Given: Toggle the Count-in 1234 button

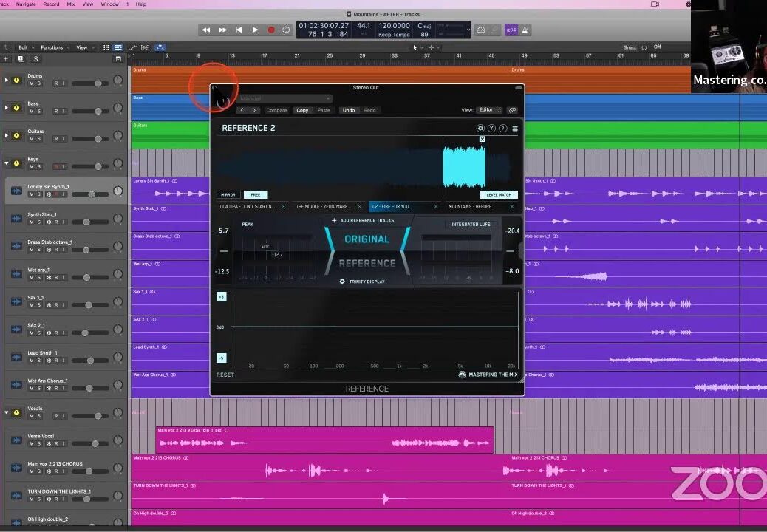Looking at the screenshot, I should (511, 30).
